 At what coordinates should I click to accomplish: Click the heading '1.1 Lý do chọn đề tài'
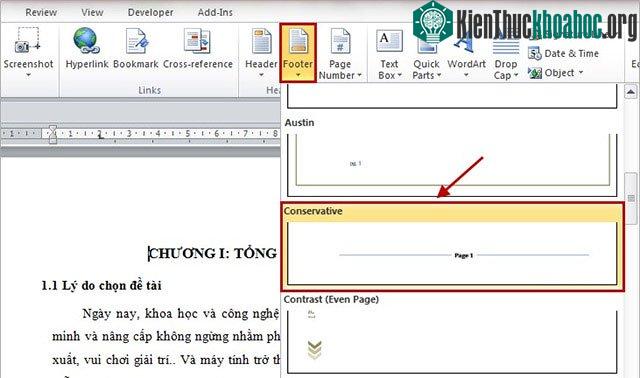pyautogui.click(x=101, y=286)
